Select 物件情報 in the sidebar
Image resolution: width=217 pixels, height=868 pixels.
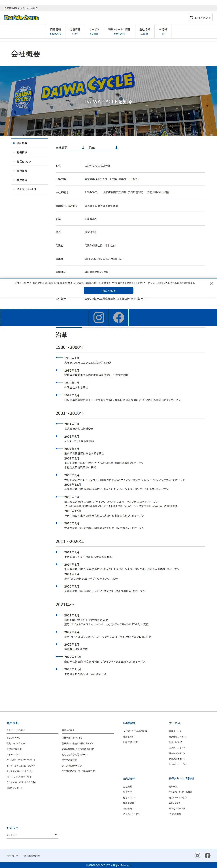point(30,180)
